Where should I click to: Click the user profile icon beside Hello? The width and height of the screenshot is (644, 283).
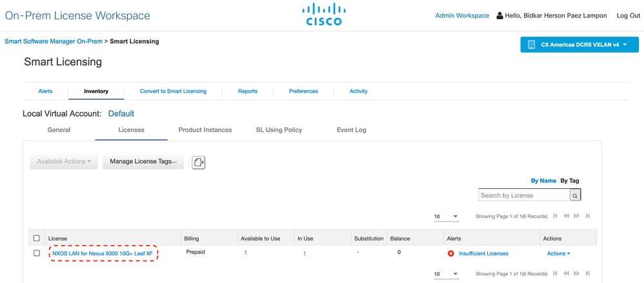(500, 15)
